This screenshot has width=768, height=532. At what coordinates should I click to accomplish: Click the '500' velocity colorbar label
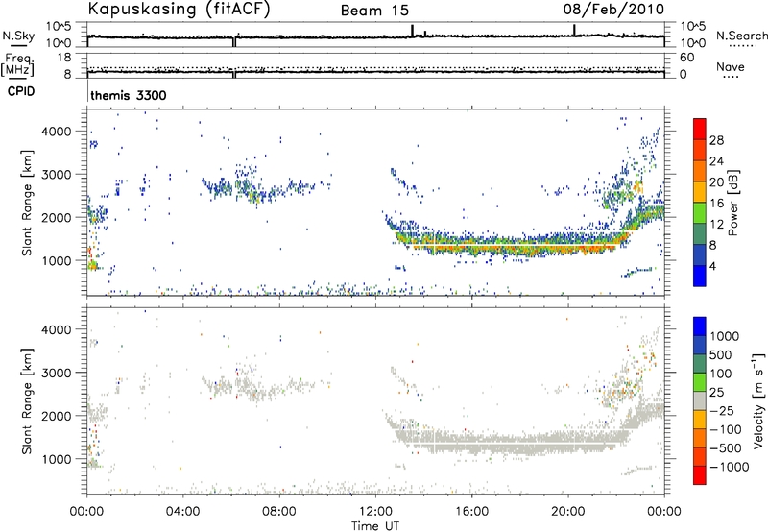[721, 354]
